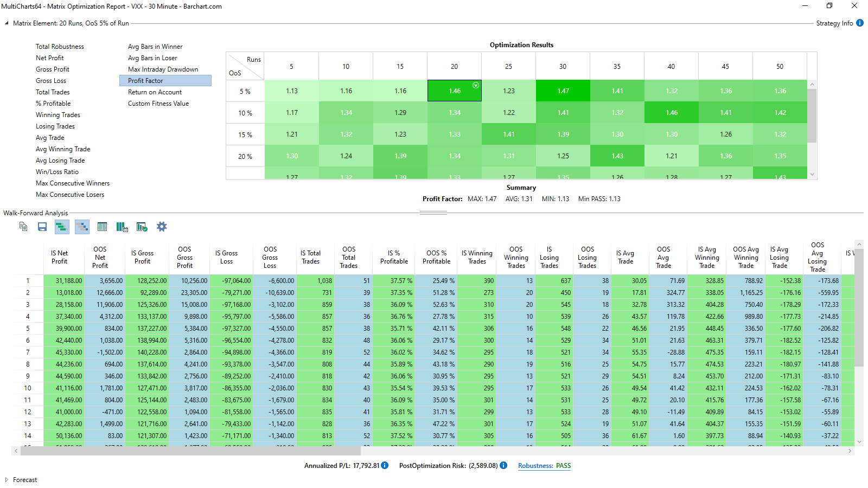The width and height of the screenshot is (868, 488).
Task: Select Total Robustness metric
Action: [x=60, y=47]
